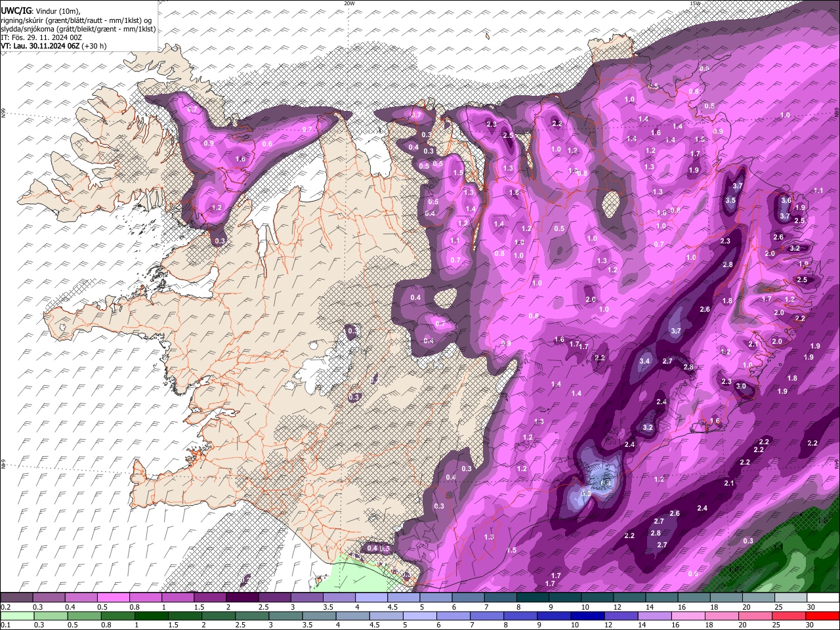The width and height of the screenshot is (840, 630).
Task: Click the lavender 4 snow legend swatch
Action: click(x=371, y=597)
